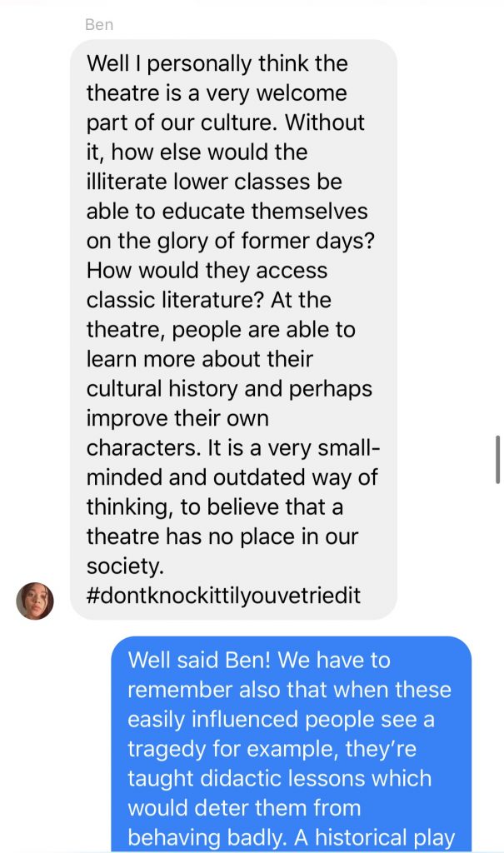Tap the line "easily influenced people see a"
The height and width of the screenshot is (853, 504).
pos(281,719)
